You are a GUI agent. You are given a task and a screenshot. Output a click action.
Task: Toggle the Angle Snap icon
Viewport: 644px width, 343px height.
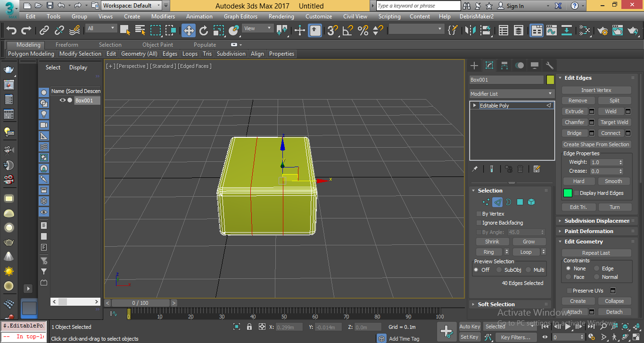(348, 30)
